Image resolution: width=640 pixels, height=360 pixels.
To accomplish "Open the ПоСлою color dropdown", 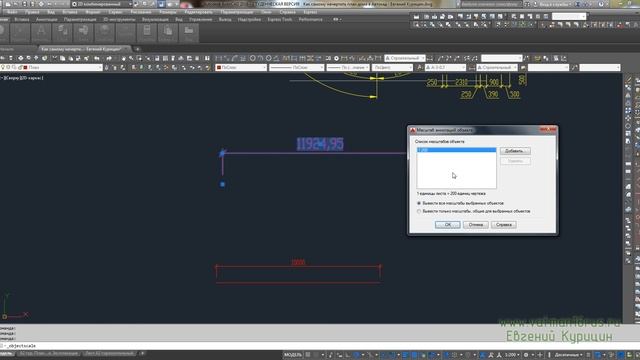I will click(241, 67).
